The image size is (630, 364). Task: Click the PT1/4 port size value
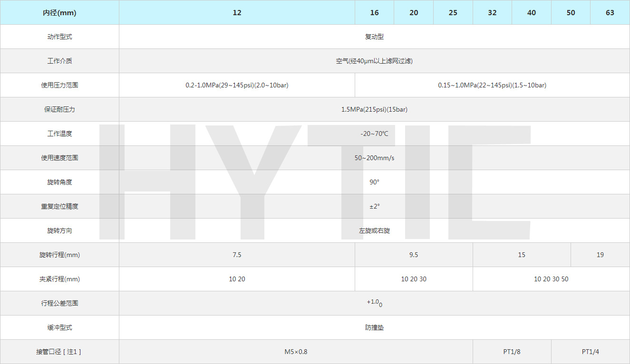point(591,352)
